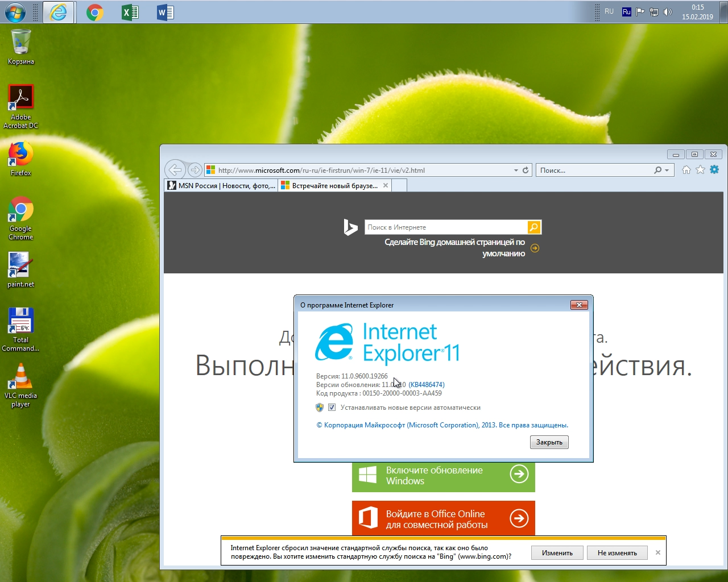Click the network icon in system tray
This screenshot has height=582, width=728.
(654, 11)
